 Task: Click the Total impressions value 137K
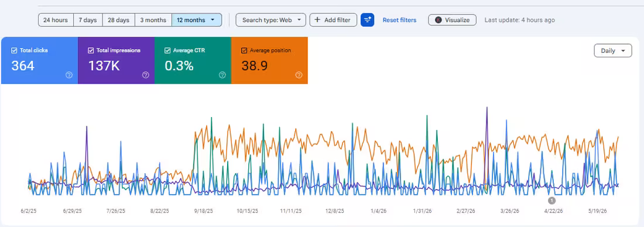[104, 66]
